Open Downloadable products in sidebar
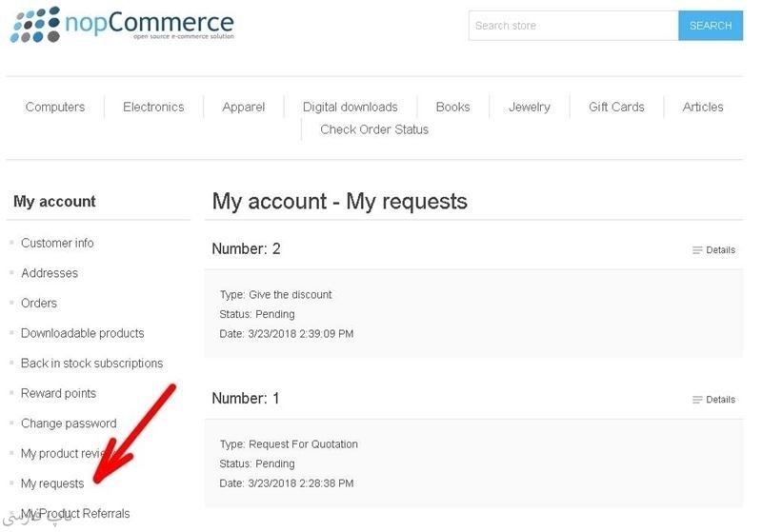 tap(83, 333)
